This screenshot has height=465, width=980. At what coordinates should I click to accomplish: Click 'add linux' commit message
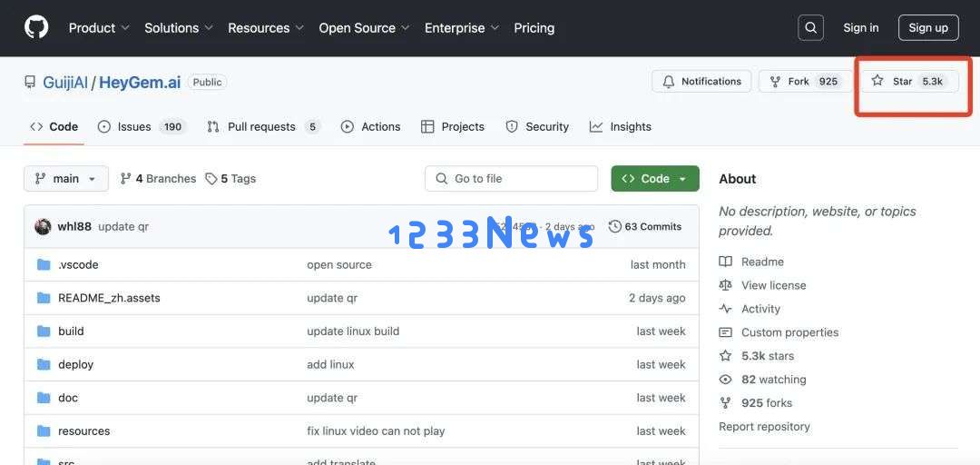pos(330,364)
